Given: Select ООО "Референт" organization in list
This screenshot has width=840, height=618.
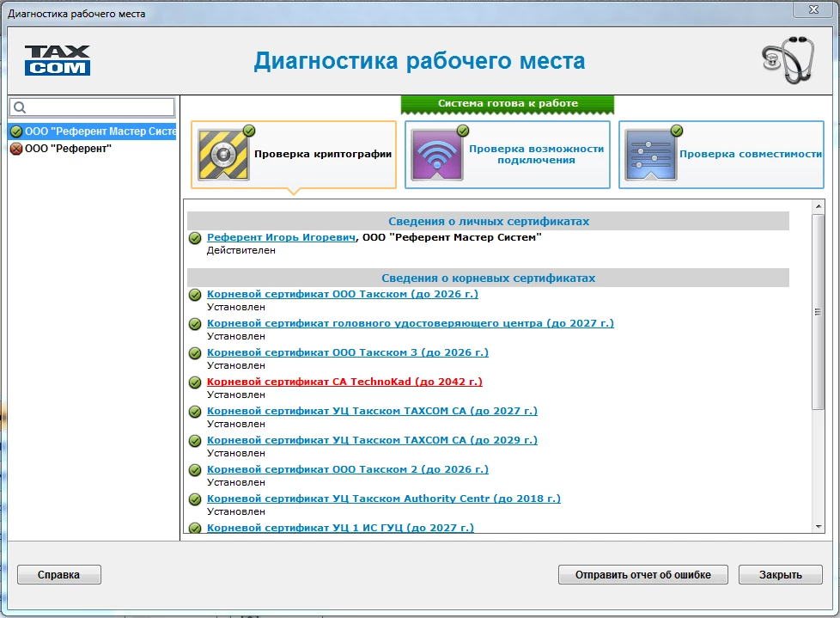Looking at the screenshot, I should (x=68, y=149).
